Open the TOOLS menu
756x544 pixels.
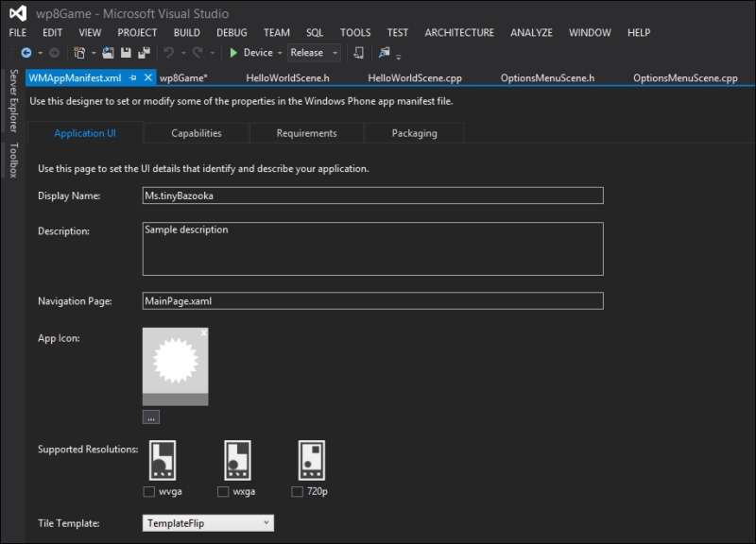355,32
